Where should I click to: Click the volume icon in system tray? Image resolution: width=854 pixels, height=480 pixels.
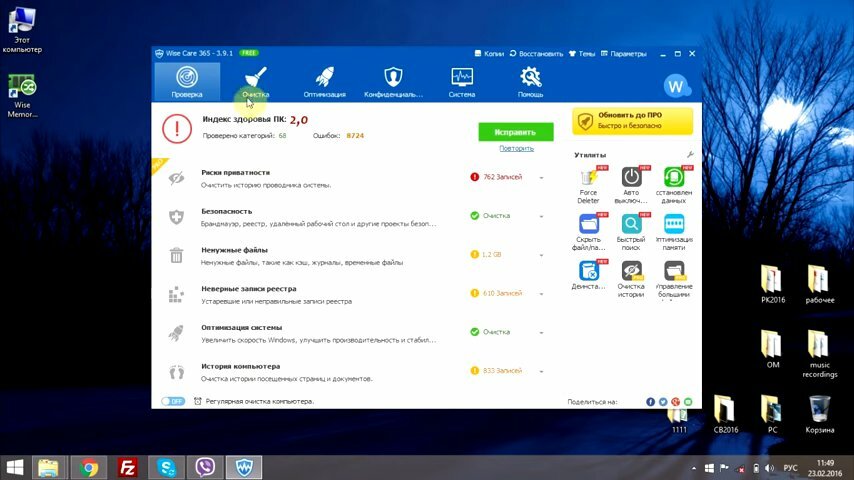pos(770,468)
